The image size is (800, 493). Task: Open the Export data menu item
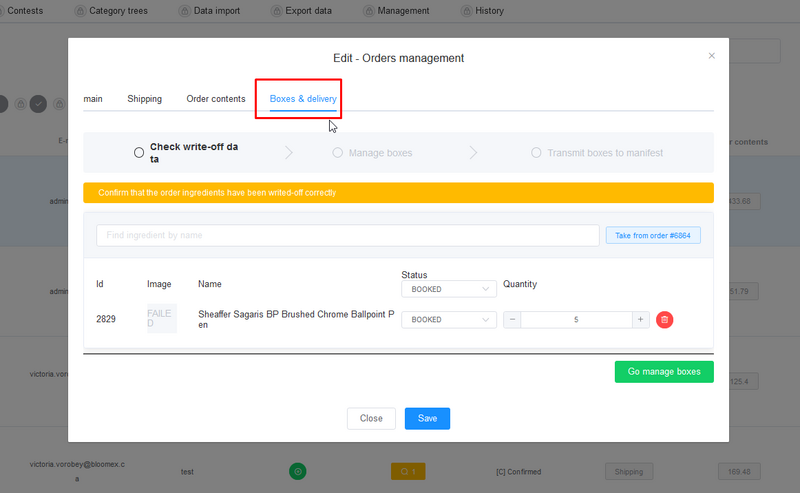(308, 11)
